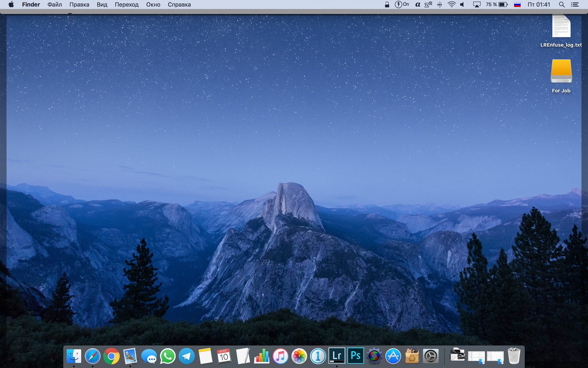Open WhatsApp from the dock

point(168,356)
